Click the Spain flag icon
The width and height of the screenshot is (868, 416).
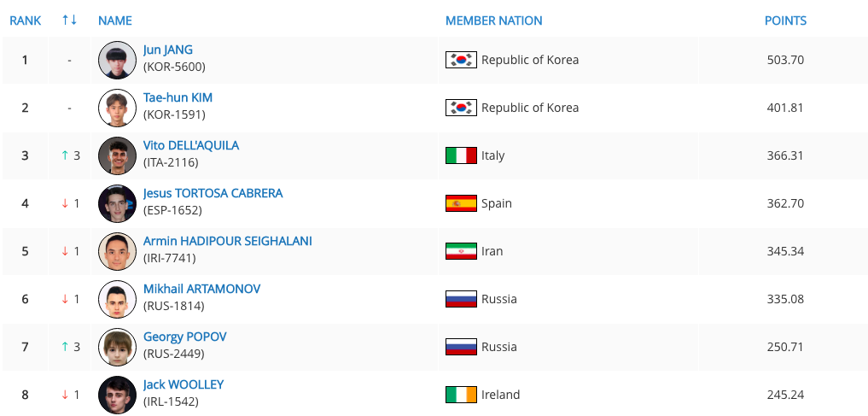tap(461, 203)
